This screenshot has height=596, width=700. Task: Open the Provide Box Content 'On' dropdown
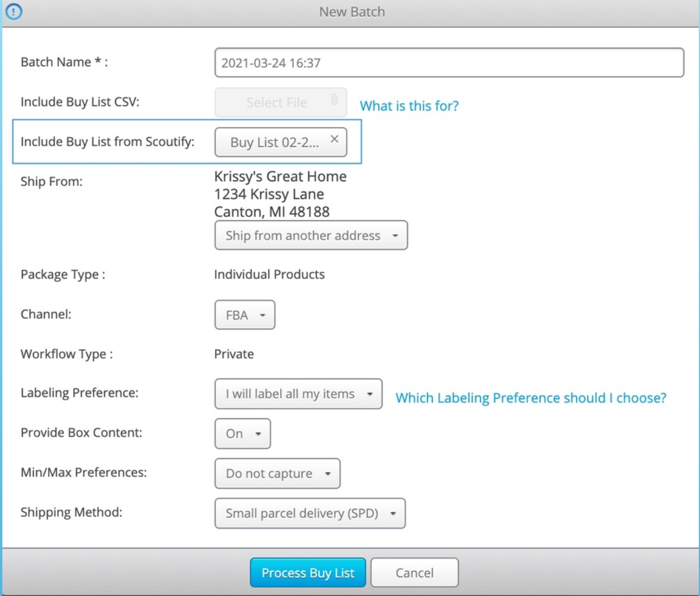point(242,434)
